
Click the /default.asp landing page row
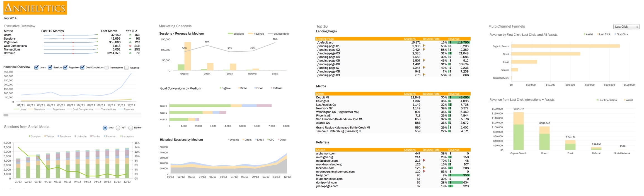(x=325, y=42)
